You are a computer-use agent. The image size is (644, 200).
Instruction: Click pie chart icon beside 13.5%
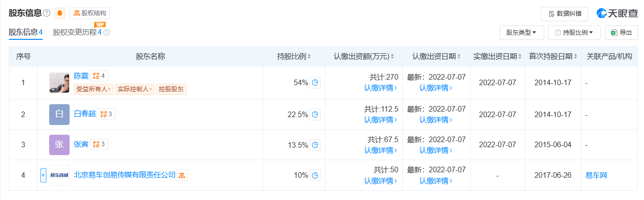(x=315, y=145)
